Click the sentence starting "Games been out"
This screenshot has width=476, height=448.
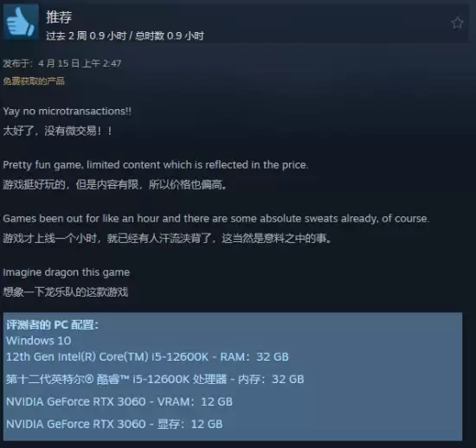point(215,219)
